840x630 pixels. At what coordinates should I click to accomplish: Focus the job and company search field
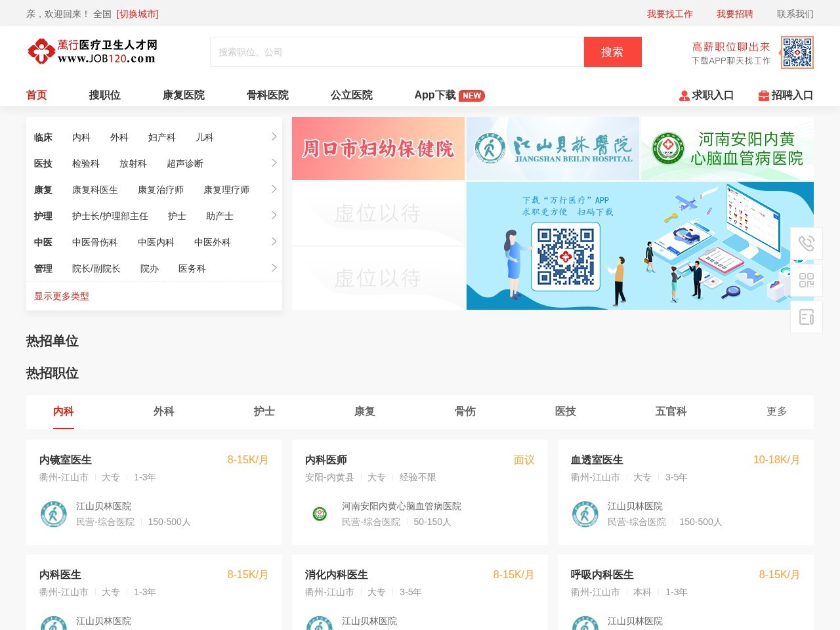coord(397,52)
